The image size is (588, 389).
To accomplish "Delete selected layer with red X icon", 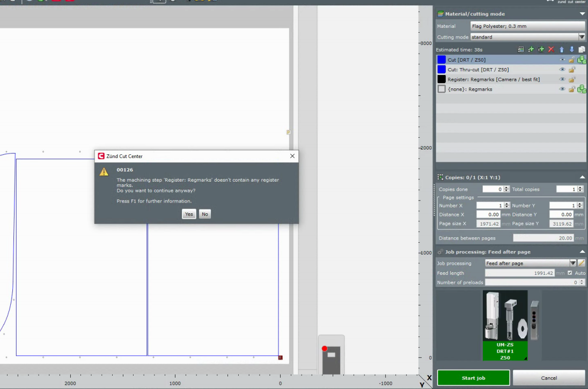I will (x=551, y=49).
